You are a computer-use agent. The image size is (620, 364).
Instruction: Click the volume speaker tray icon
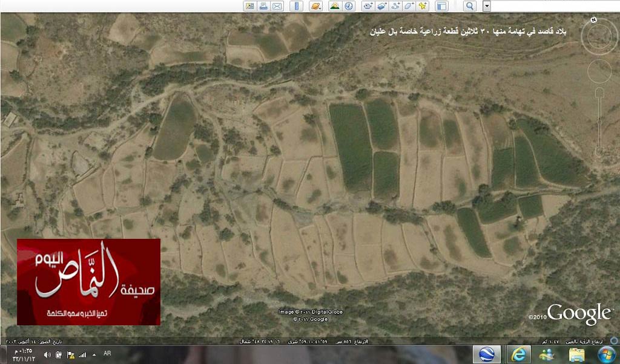click(x=47, y=354)
